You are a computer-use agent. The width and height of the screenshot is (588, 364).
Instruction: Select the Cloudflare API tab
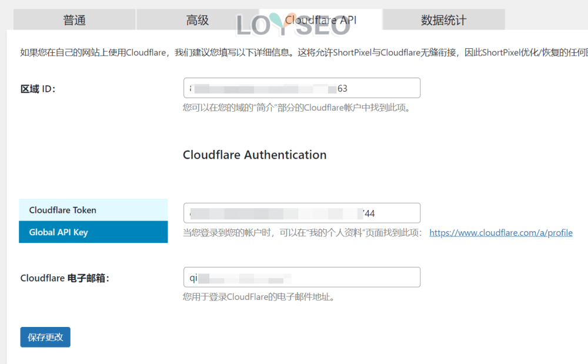320,20
